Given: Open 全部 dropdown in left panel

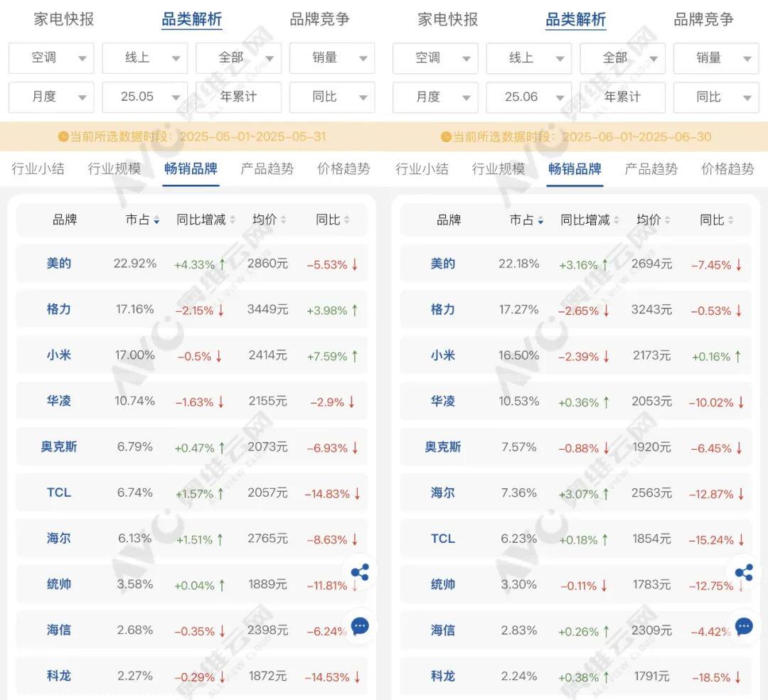Looking at the screenshot, I should [238, 58].
